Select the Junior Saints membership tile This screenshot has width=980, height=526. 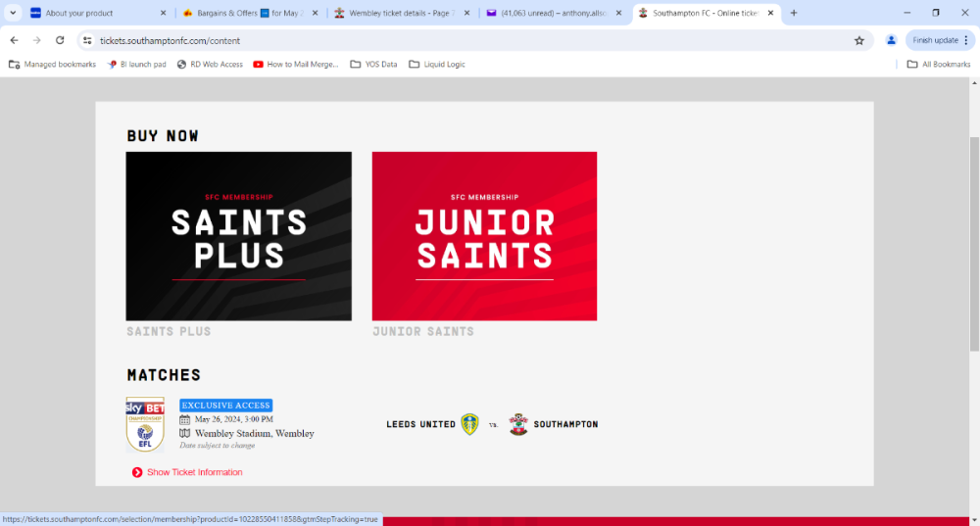(x=484, y=236)
